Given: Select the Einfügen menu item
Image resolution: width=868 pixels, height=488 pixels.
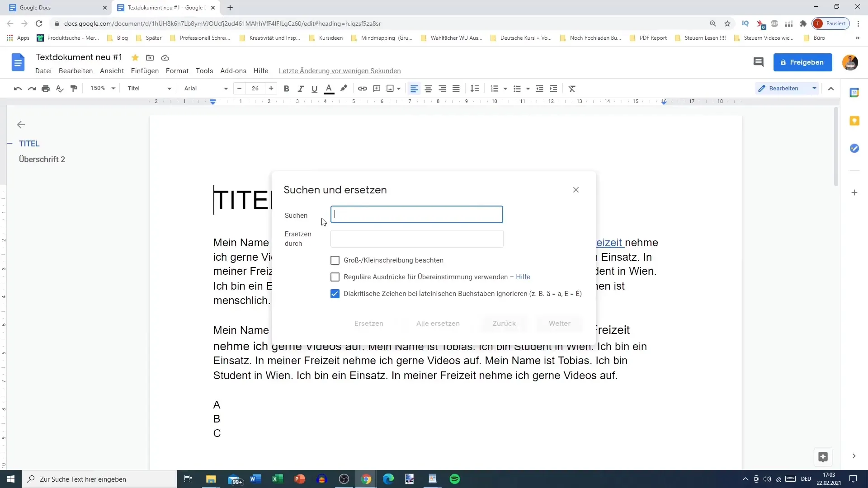Looking at the screenshot, I should tap(144, 70).
